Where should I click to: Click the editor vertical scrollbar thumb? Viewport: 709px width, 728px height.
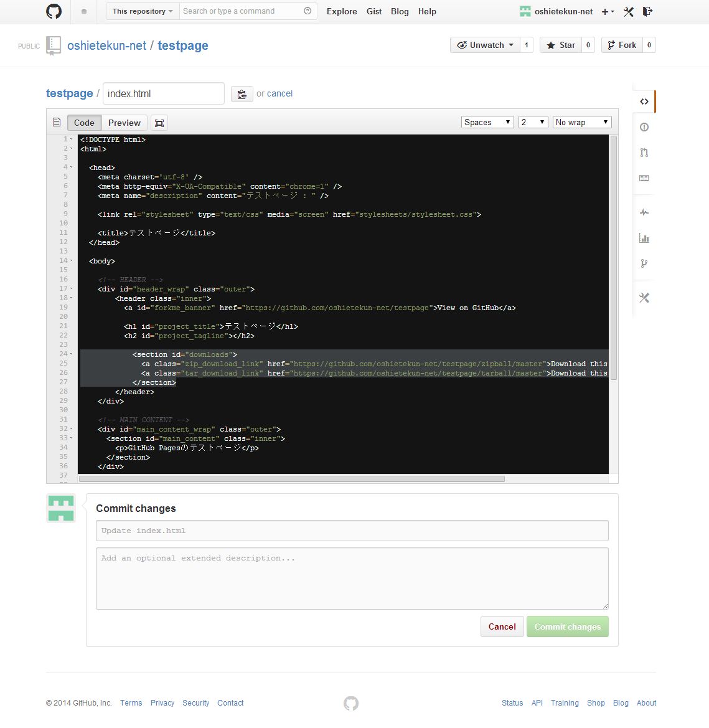point(613,258)
